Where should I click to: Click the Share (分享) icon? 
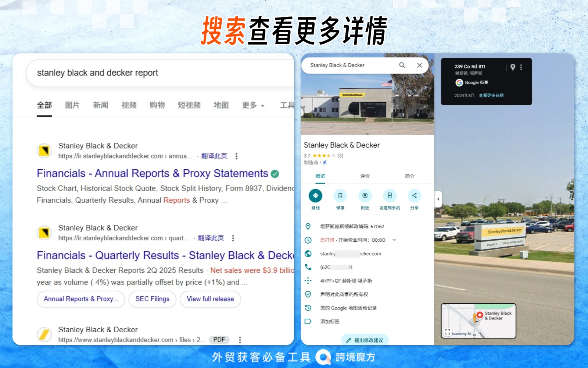coord(414,196)
